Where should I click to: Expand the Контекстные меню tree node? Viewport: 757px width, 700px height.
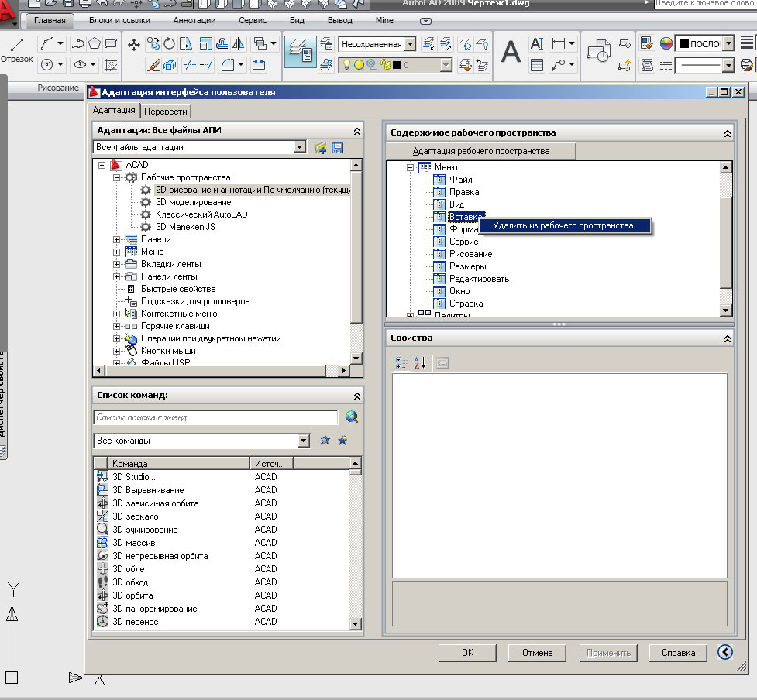(117, 314)
